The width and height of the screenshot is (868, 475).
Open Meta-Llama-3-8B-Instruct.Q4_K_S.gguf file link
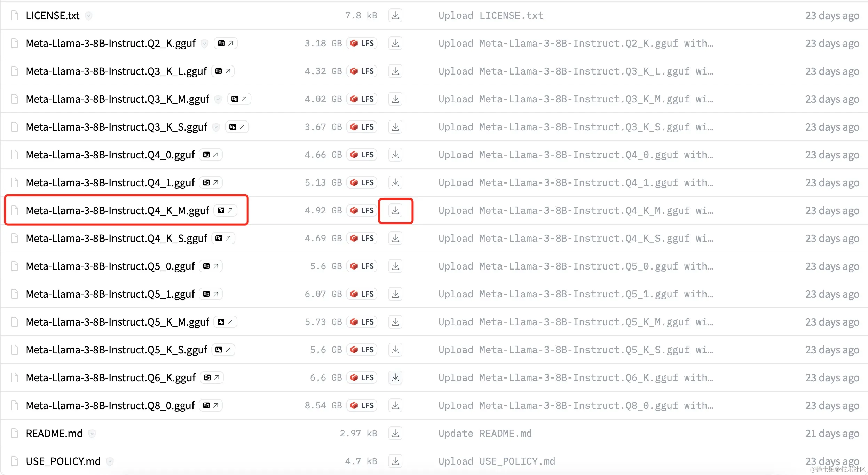tap(116, 238)
